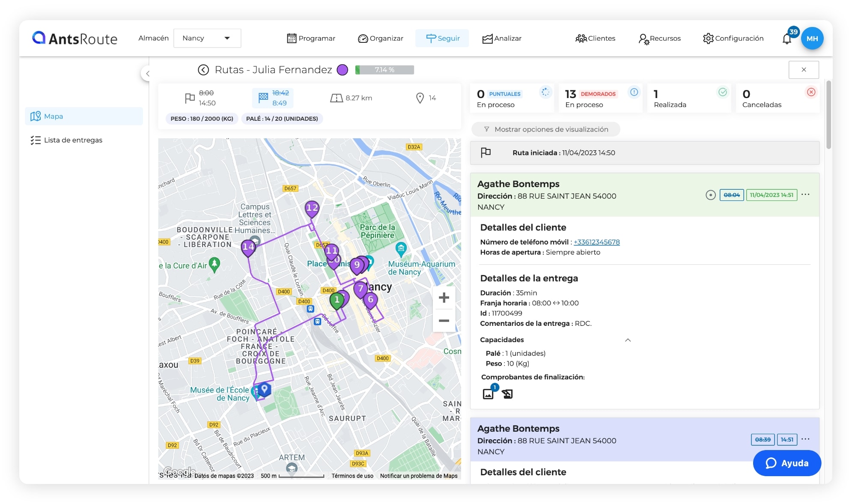
Task: Open the notifications bell with 39 alerts
Action: coord(787,38)
